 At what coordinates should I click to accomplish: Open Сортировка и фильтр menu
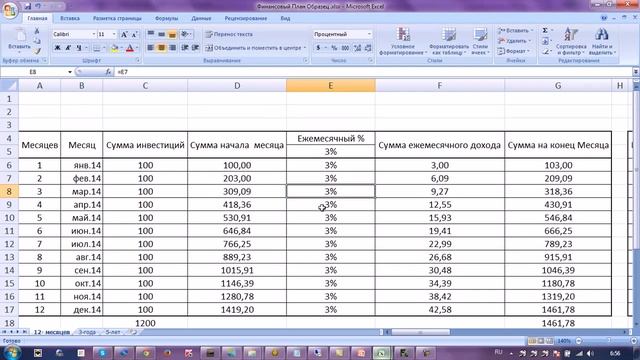[571, 41]
